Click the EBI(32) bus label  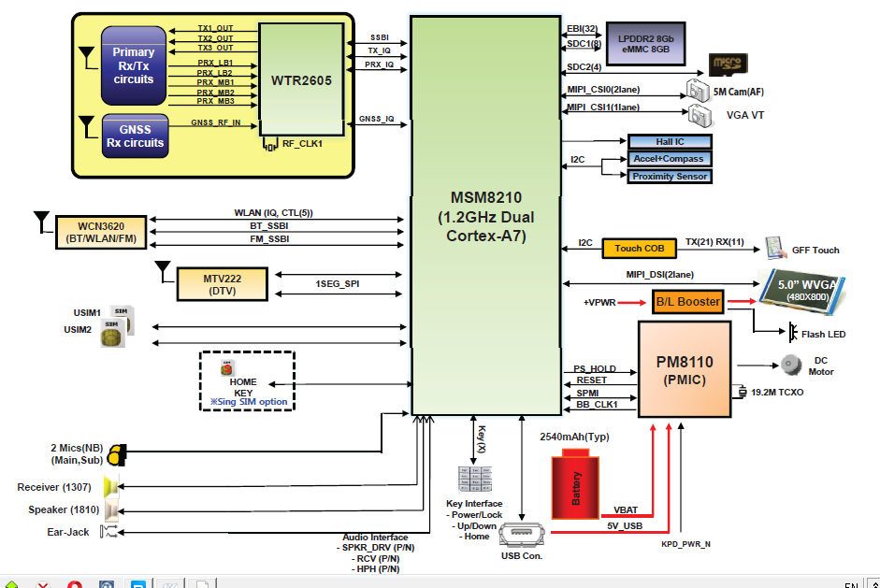[582, 29]
